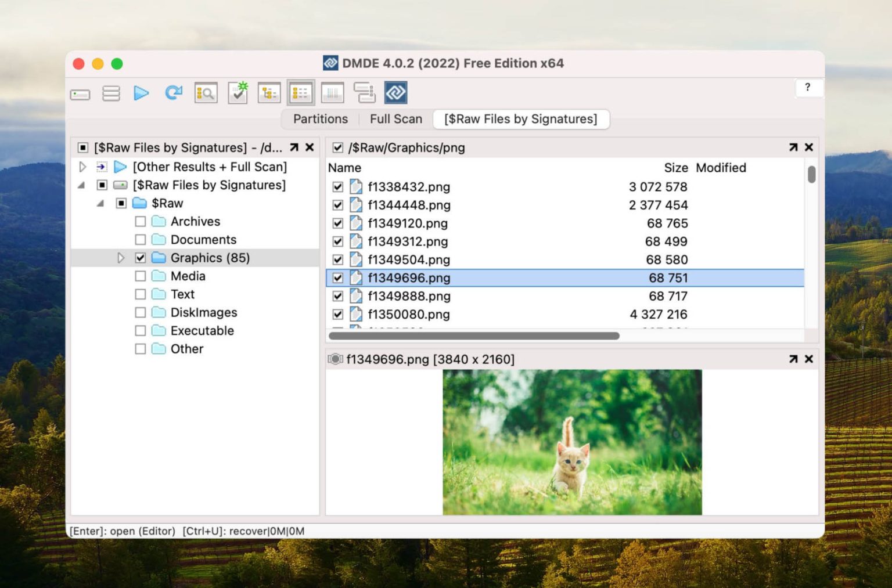892x588 pixels.
Task: Open the hex editor grid toolbar icon
Action: (332, 92)
